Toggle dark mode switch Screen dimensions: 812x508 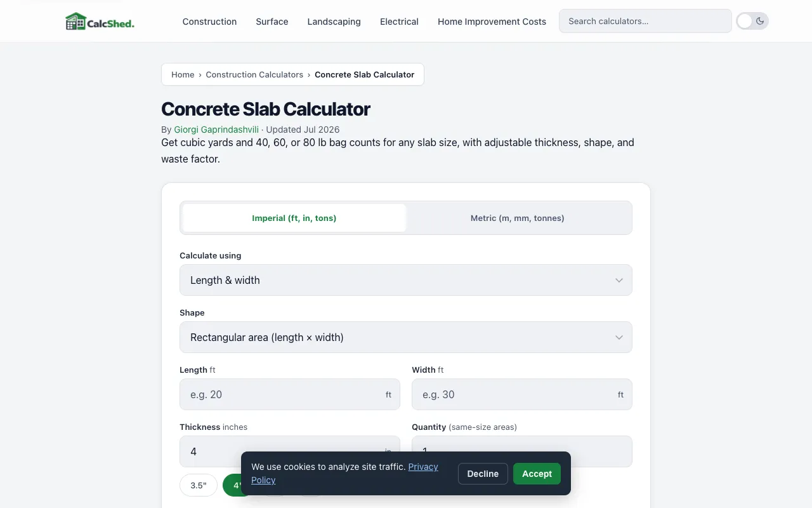point(752,21)
